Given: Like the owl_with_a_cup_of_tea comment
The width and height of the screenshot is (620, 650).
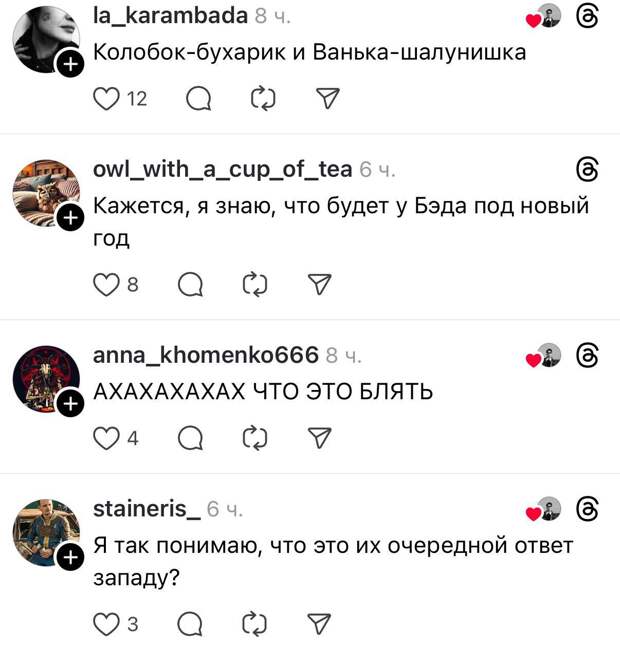Looking at the screenshot, I should [x=106, y=285].
